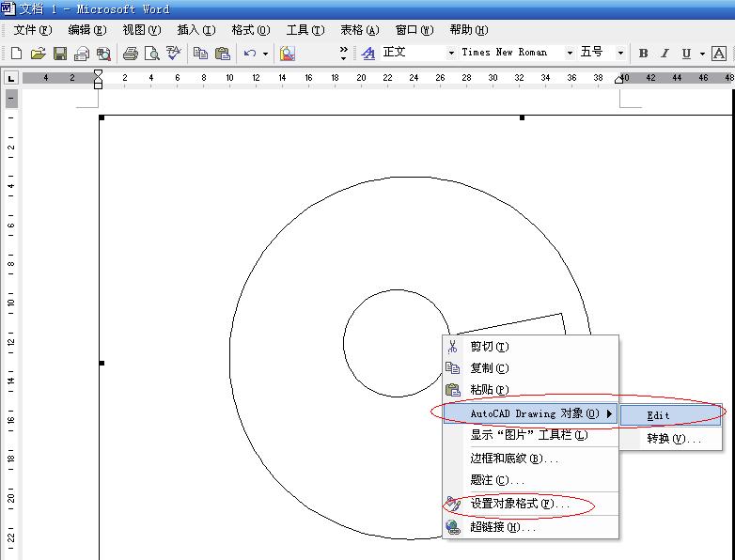Open an existing file with folder icon

coord(38,54)
